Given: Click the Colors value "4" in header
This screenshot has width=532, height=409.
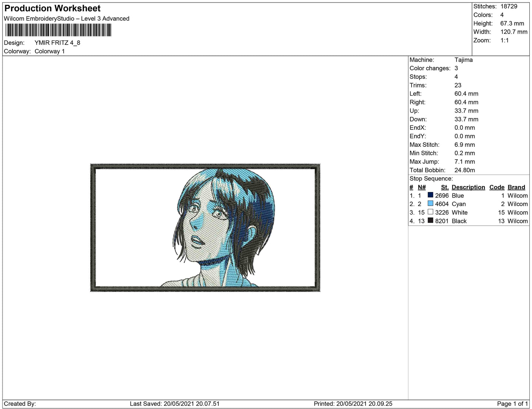Looking at the screenshot, I should [502, 15].
